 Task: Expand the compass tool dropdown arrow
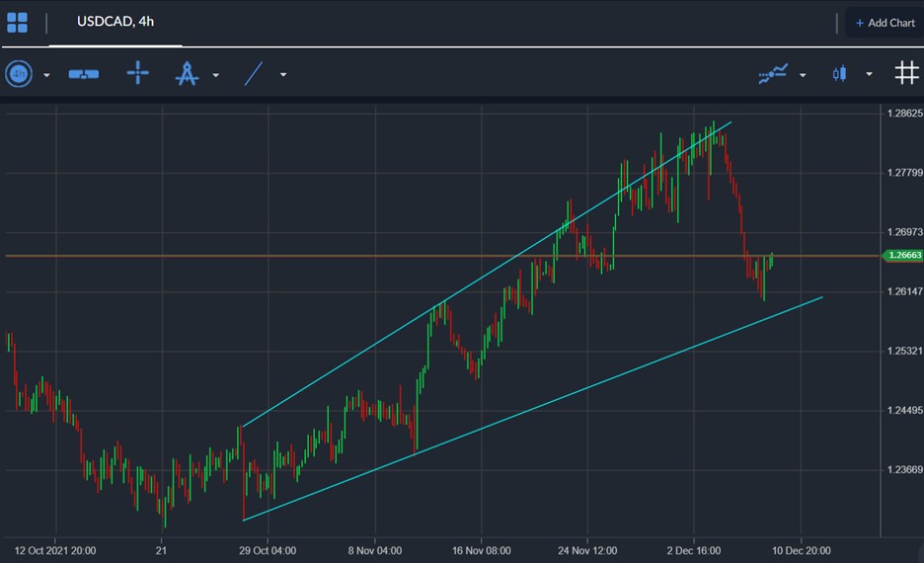click(x=215, y=75)
